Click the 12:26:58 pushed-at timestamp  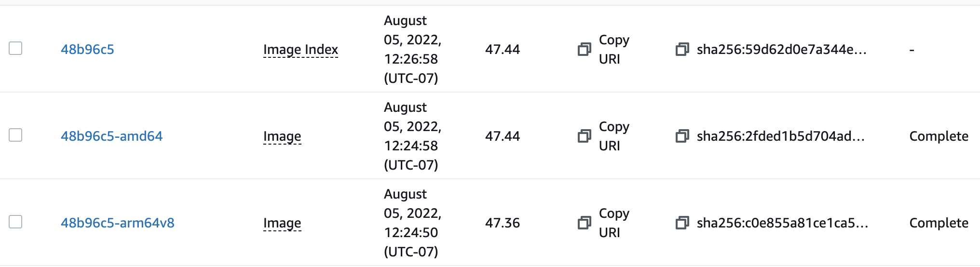pos(411,59)
